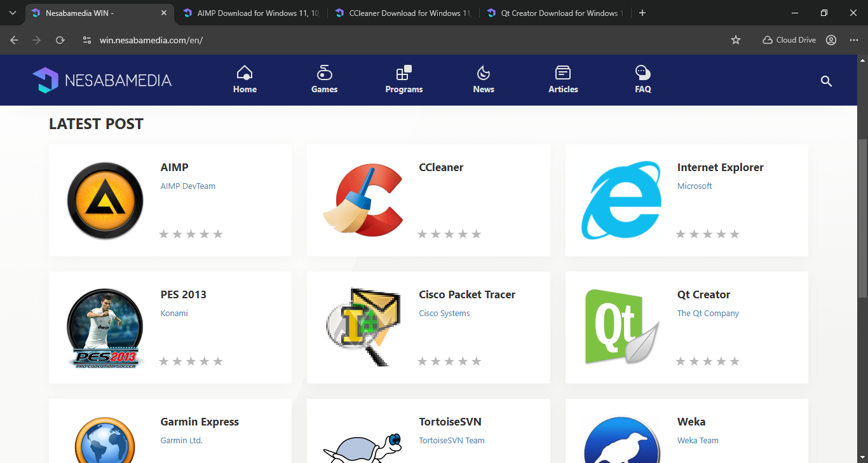
Task: Open a new browser tab
Action: pyautogui.click(x=642, y=13)
